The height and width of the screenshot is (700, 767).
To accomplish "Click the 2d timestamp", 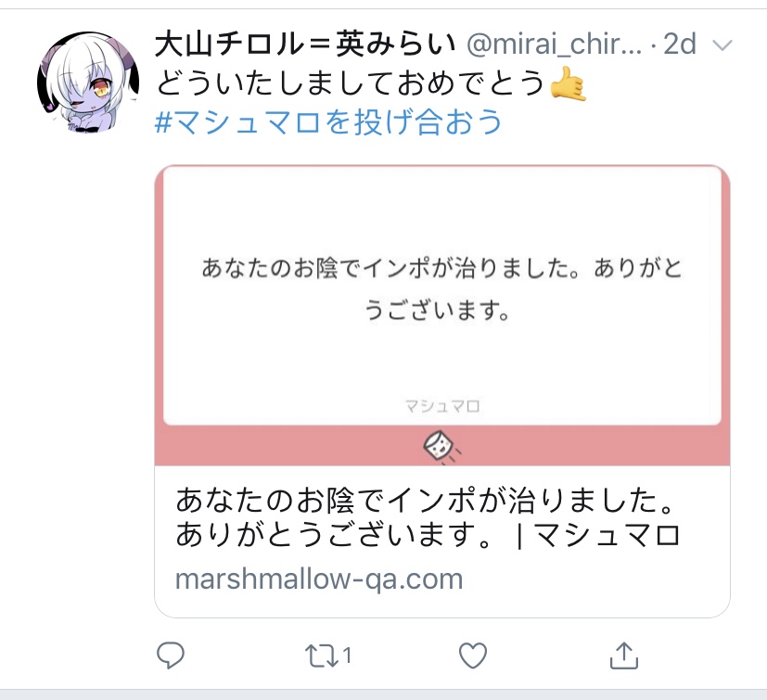I will click(x=679, y=44).
